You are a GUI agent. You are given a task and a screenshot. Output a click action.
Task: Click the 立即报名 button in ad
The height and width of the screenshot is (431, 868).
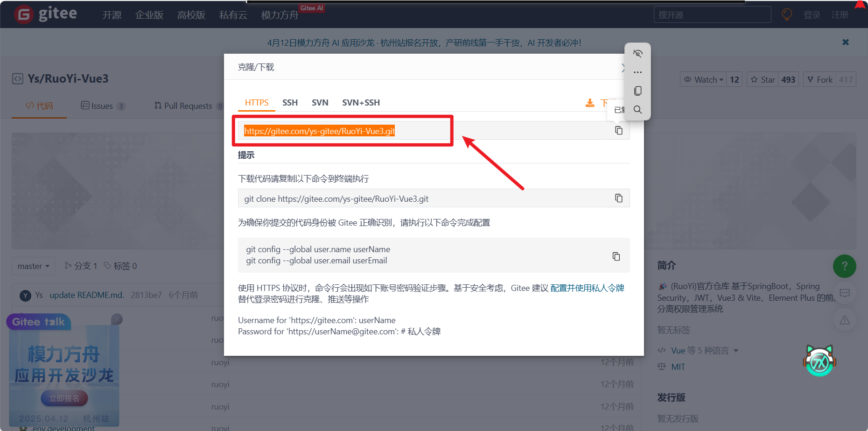point(64,399)
